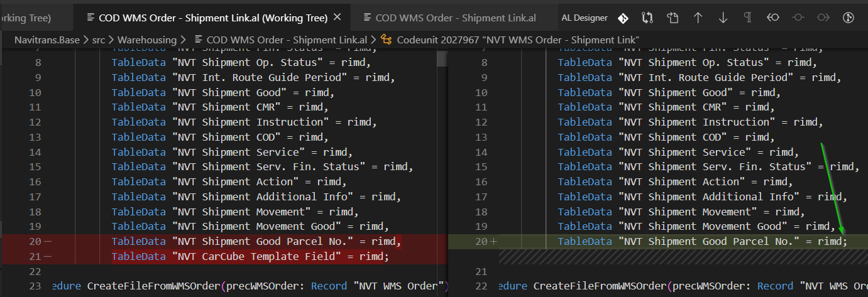
Task: Click the file icon in the breadcrumb bar
Action: point(199,40)
